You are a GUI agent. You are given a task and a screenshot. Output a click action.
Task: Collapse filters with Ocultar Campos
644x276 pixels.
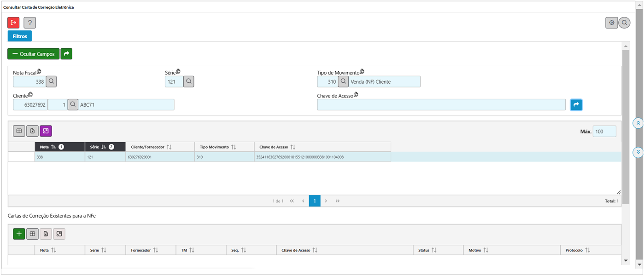point(33,54)
